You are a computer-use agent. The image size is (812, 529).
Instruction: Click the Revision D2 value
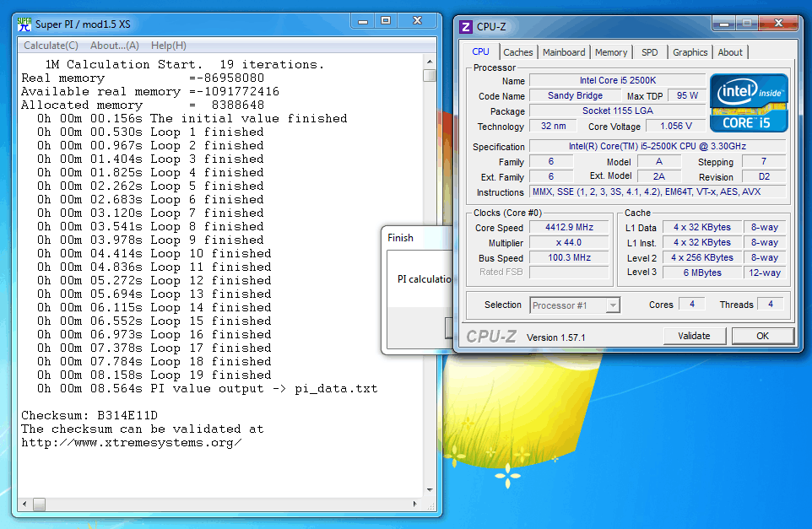click(x=764, y=176)
